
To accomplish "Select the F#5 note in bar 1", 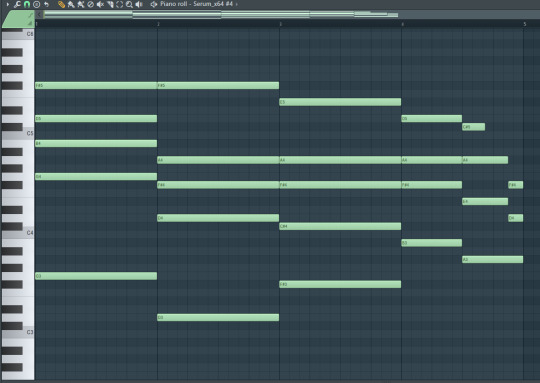I will [96, 85].
